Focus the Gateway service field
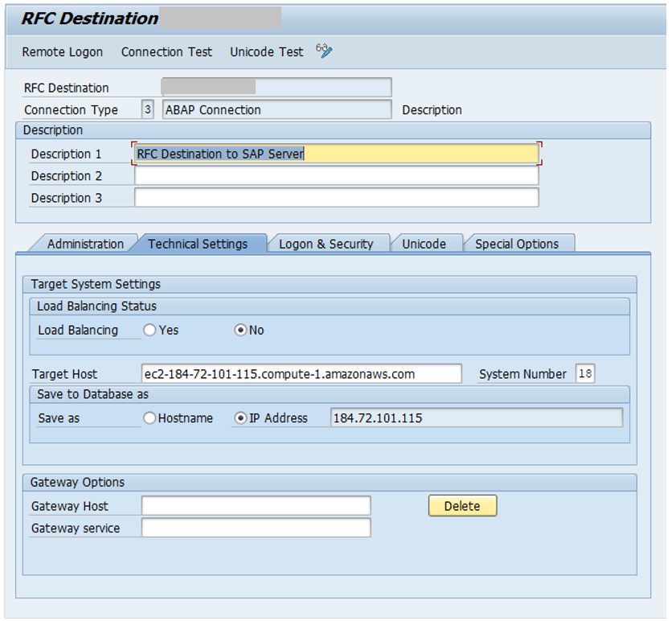The height and width of the screenshot is (621, 672). pyautogui.click(x=256, y=528)
